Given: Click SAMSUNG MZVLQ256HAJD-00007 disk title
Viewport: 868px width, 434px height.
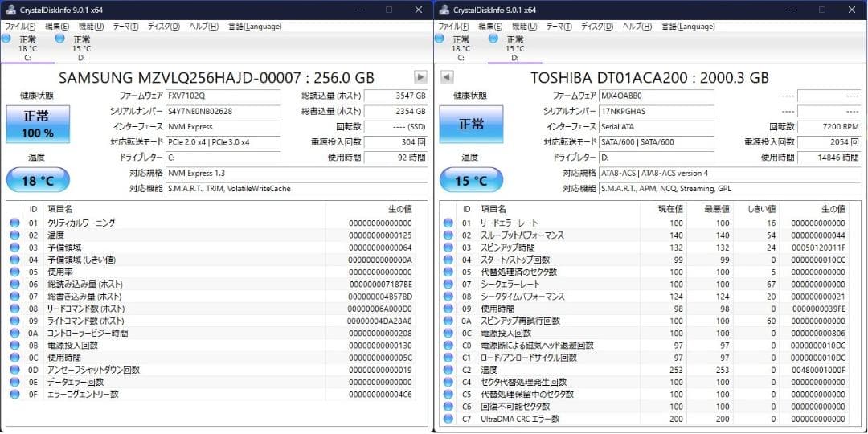Looking at the screenshot, I should [216, 77].
